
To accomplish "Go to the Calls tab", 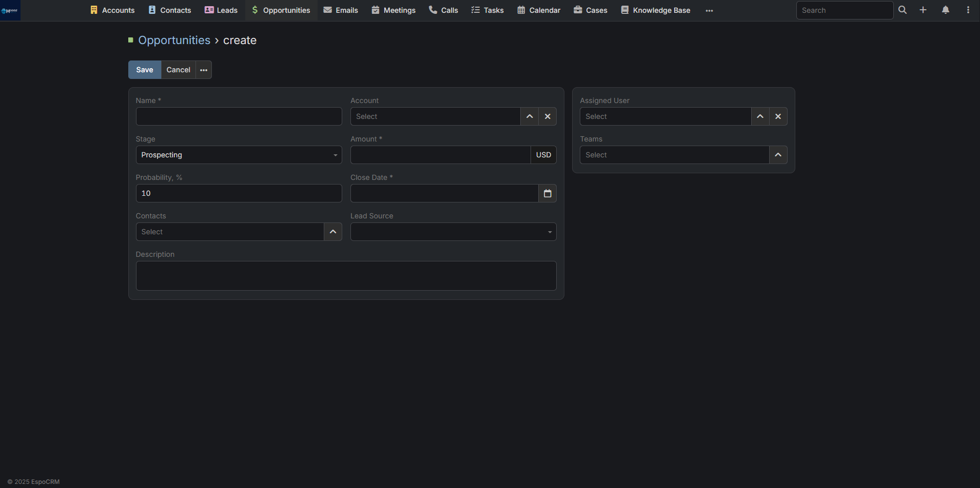I will tap(443, 10).
